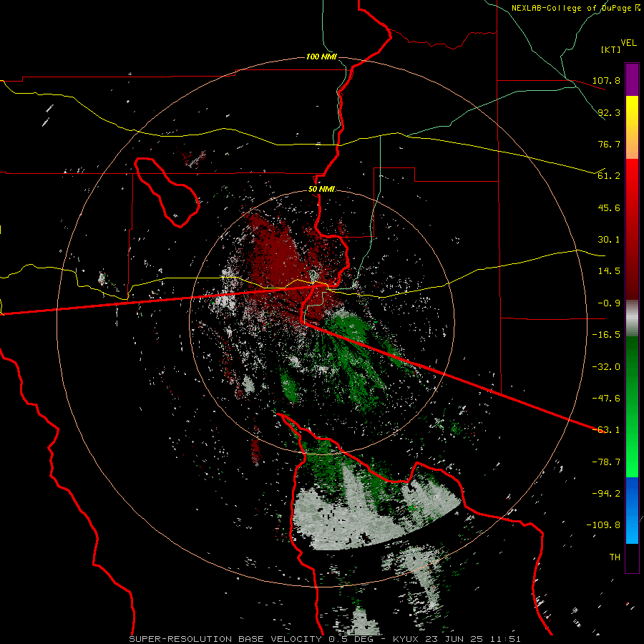Pick the green segment of the color bar
644x644 pixels.
tap(632, 406)
